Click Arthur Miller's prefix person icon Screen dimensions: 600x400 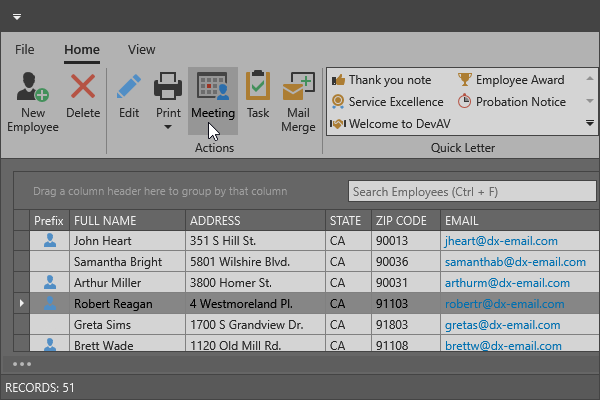pyautogui.click(x=50, y=282)
